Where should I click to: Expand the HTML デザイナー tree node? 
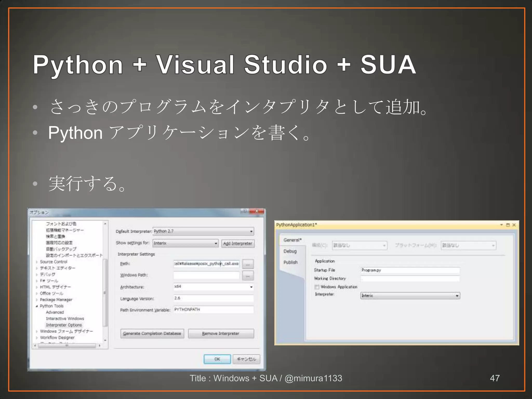pyautogui.click(x=37, y=287)
